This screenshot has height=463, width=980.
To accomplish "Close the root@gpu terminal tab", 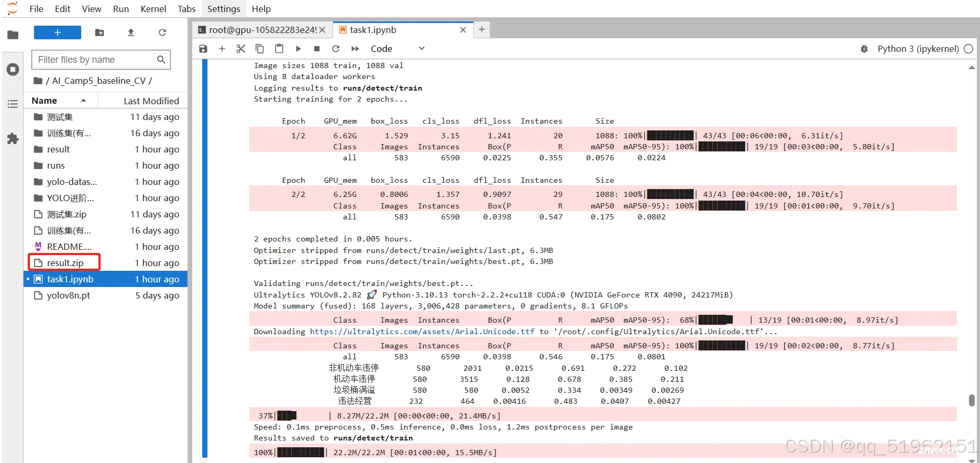I will click(322, 30).
